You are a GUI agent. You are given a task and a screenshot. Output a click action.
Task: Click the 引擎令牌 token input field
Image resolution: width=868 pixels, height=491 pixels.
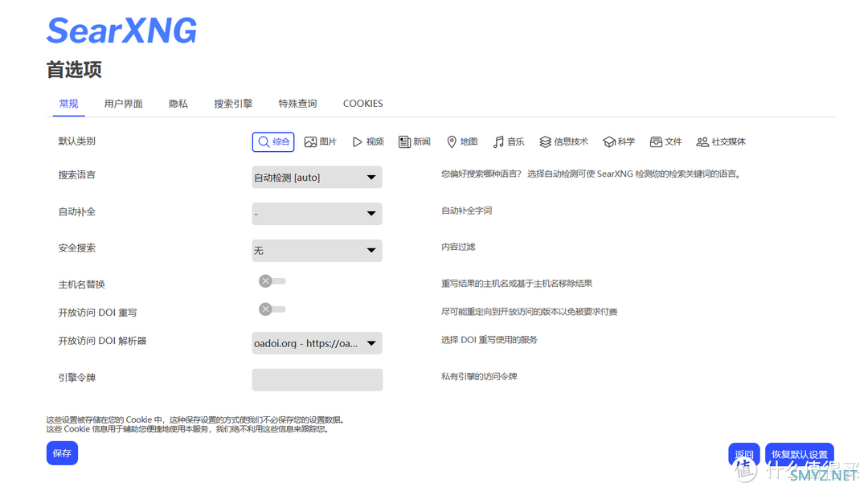coord(317,380)
